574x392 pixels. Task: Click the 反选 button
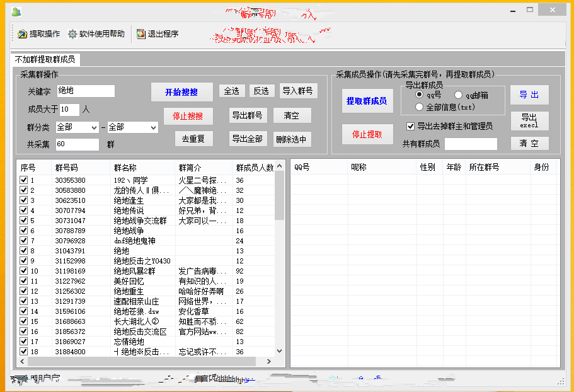(261, 91)
